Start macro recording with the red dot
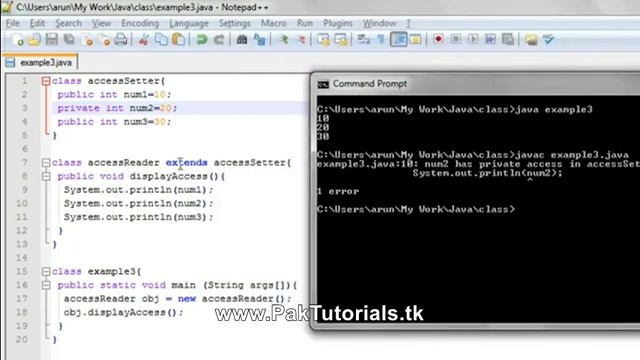 [x=438, y=39]
